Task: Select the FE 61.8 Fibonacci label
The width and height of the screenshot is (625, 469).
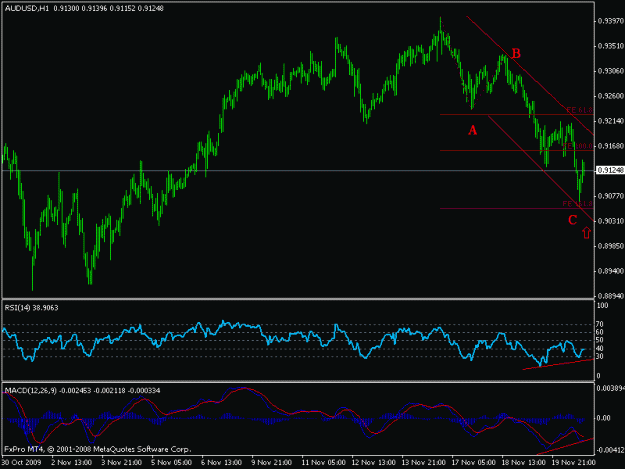Action: point(580,110)
